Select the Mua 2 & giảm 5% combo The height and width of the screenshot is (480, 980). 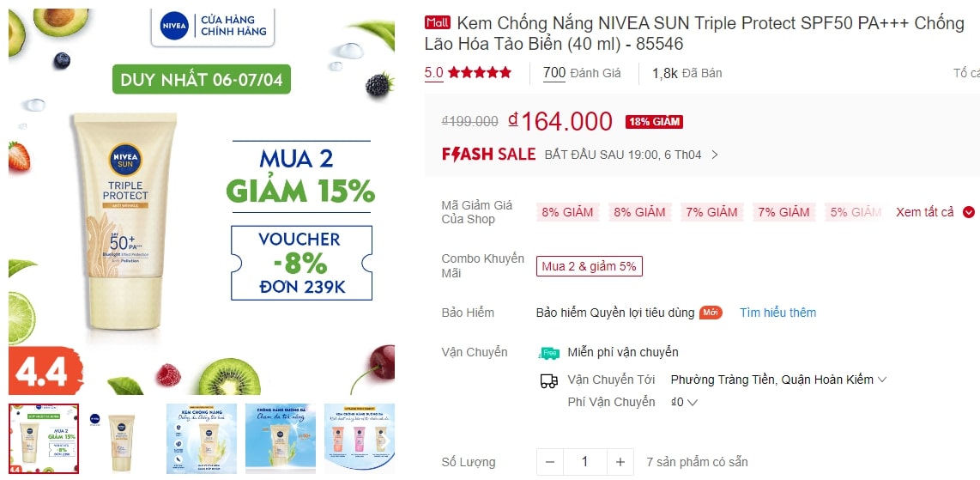[589, 266]
